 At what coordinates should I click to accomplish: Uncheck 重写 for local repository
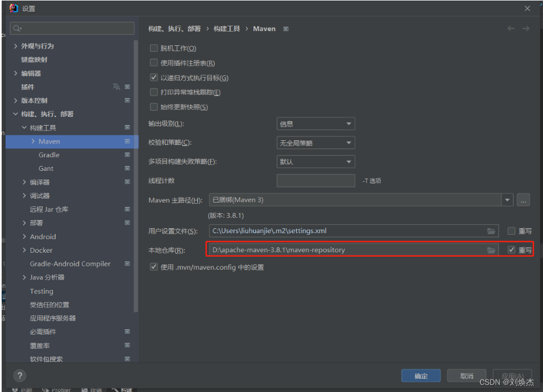coord(511,250)
